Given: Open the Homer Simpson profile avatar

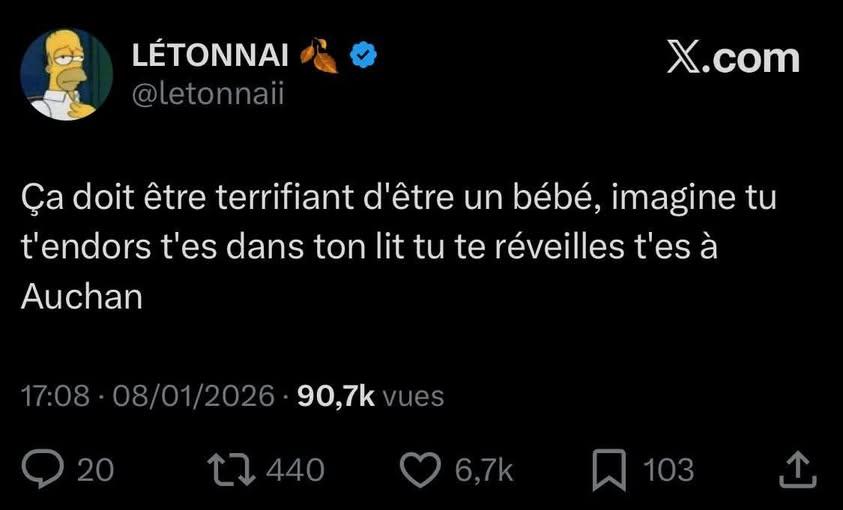Looking at the screenshot, I should [67, 75].
